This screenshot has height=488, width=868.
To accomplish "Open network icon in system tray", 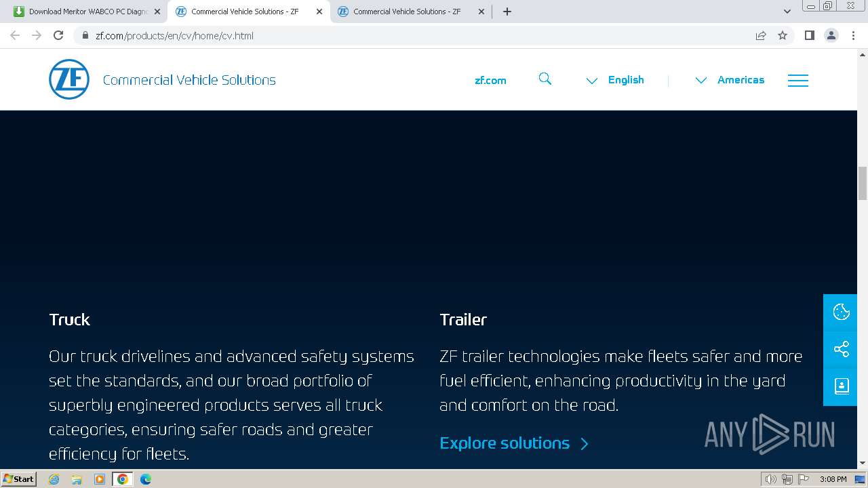I will [x=787, y=479].
